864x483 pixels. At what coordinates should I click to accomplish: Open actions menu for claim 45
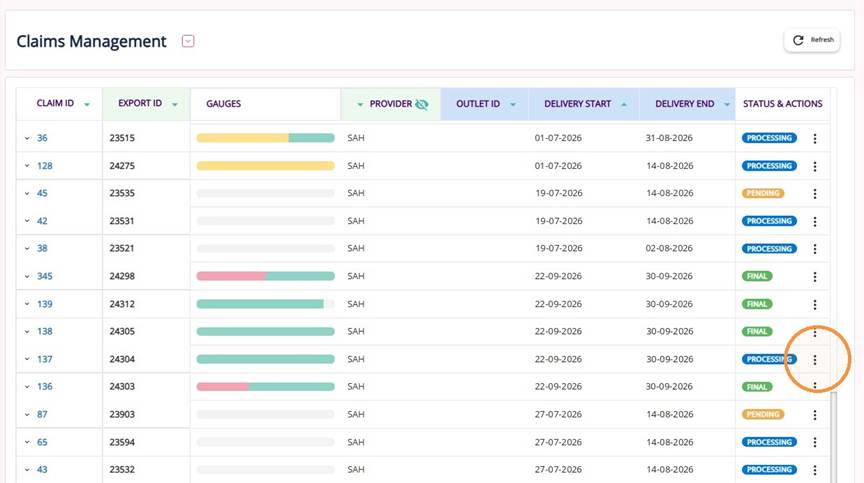[x=814, y=193]
